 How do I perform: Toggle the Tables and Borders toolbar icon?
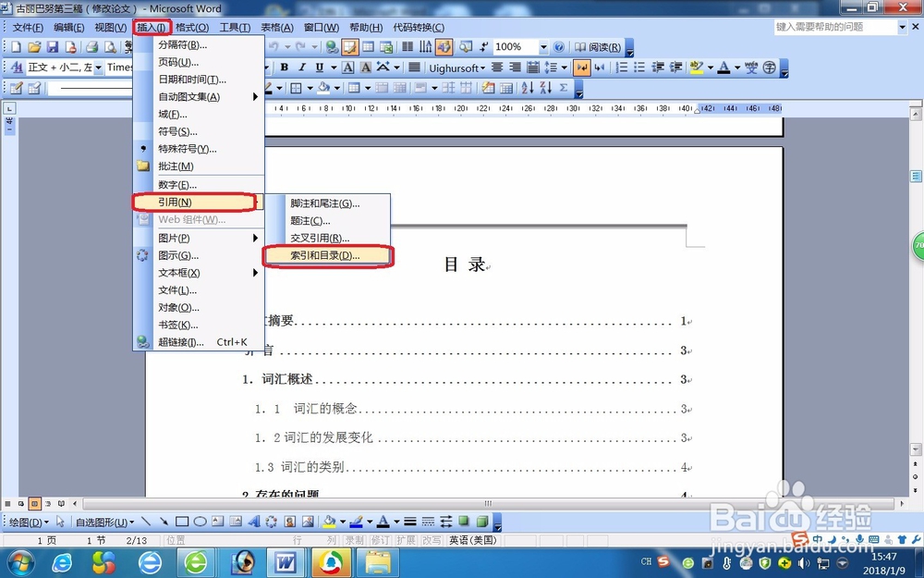[x=350, y=47]
